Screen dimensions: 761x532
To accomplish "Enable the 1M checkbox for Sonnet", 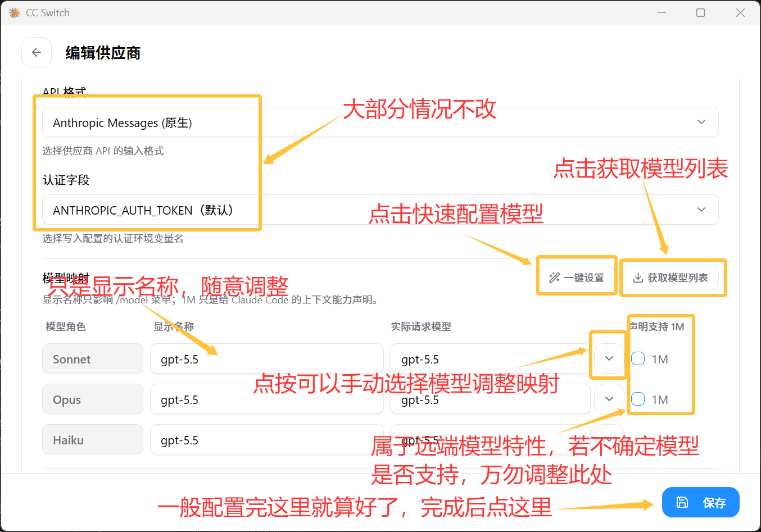I will [x=638, y=358].
